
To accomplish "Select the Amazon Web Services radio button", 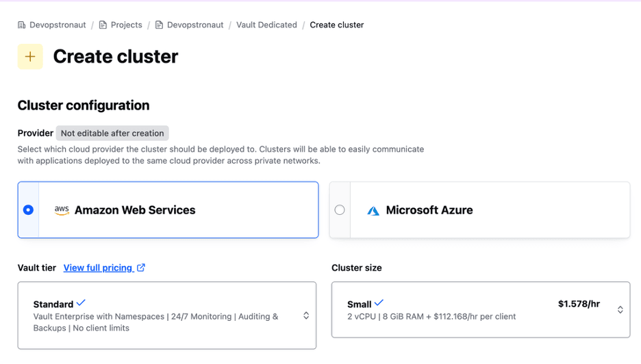I will coord(28,210).
